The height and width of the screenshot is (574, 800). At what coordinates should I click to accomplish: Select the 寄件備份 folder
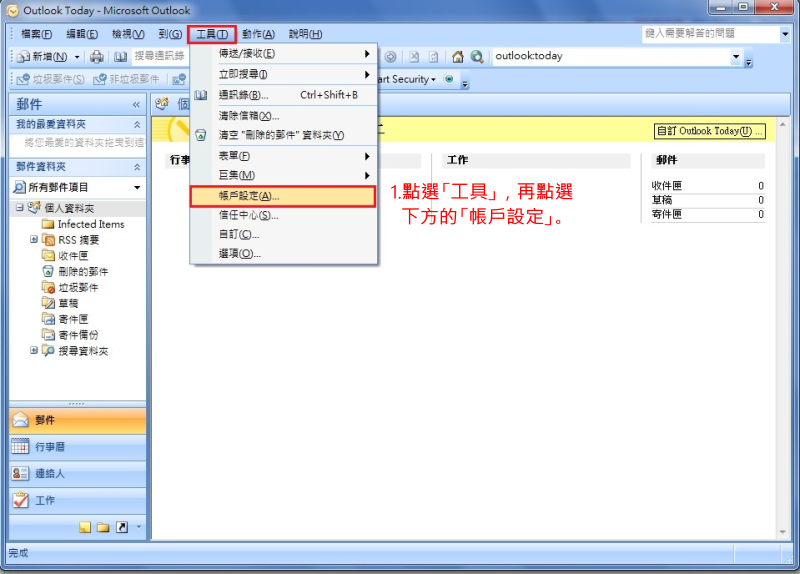pos(70,335)
